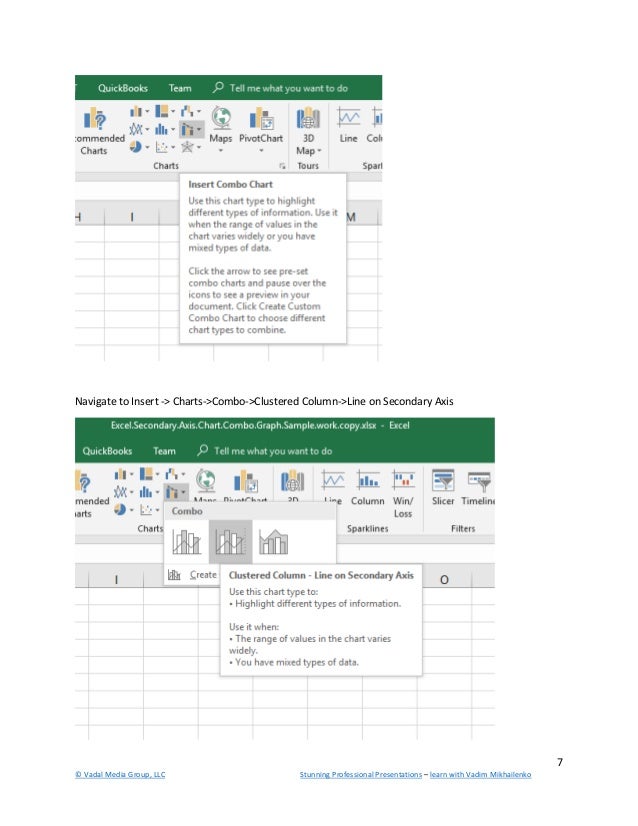Click Maps globe icon in Insert Combo Chart screenshot
Screen dimensions: 638x826
(x=221, y=118)
